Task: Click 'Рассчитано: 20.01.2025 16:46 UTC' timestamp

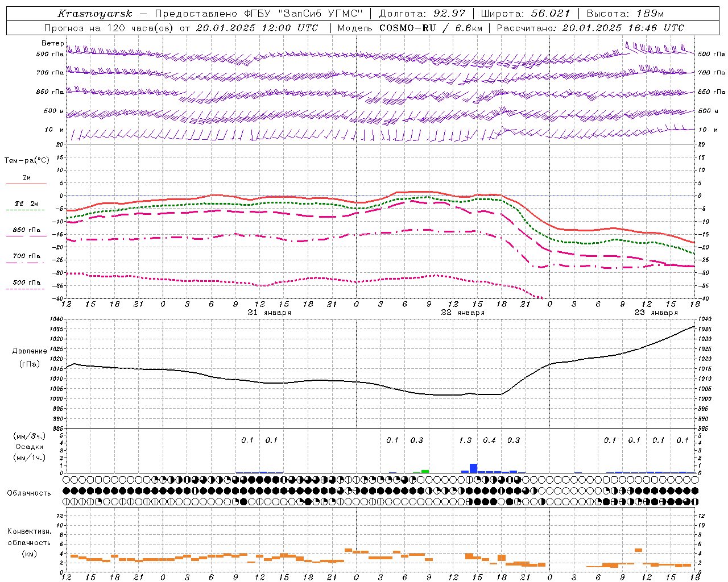Action: (x=590, y=28)
